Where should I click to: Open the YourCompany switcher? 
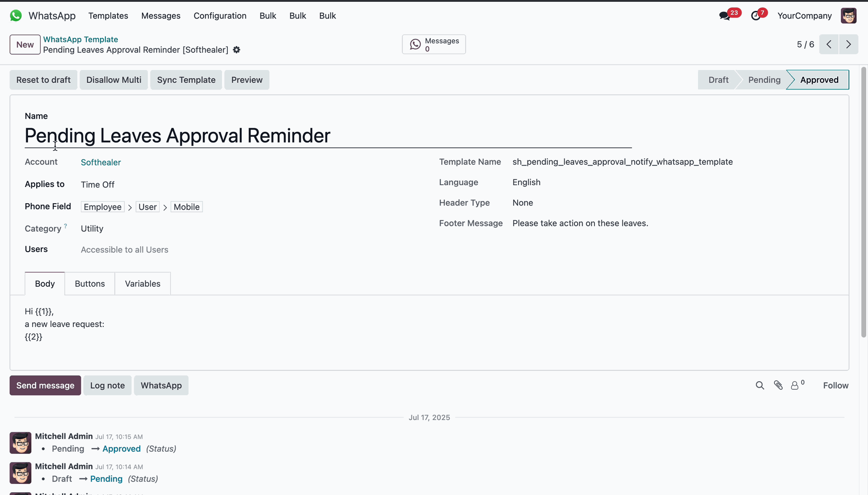(804, 16)
